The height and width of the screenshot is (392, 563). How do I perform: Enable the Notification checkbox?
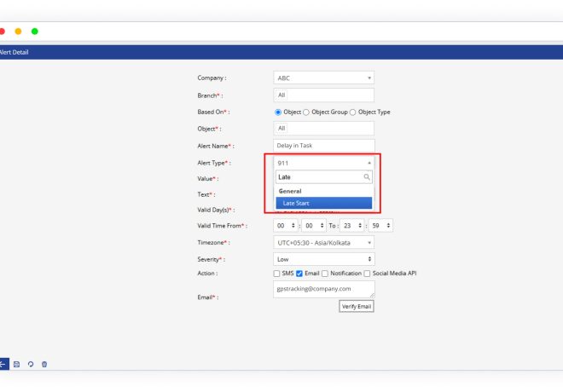(325, 274)
